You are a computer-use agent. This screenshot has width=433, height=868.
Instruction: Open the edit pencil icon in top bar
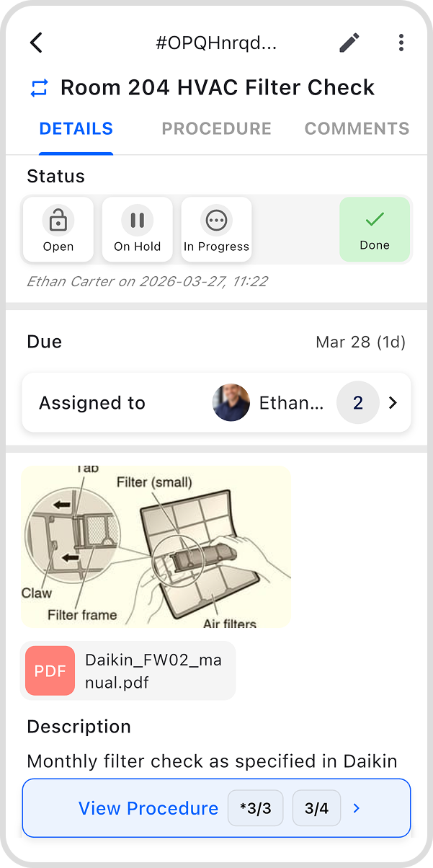(x=349, y=43)
